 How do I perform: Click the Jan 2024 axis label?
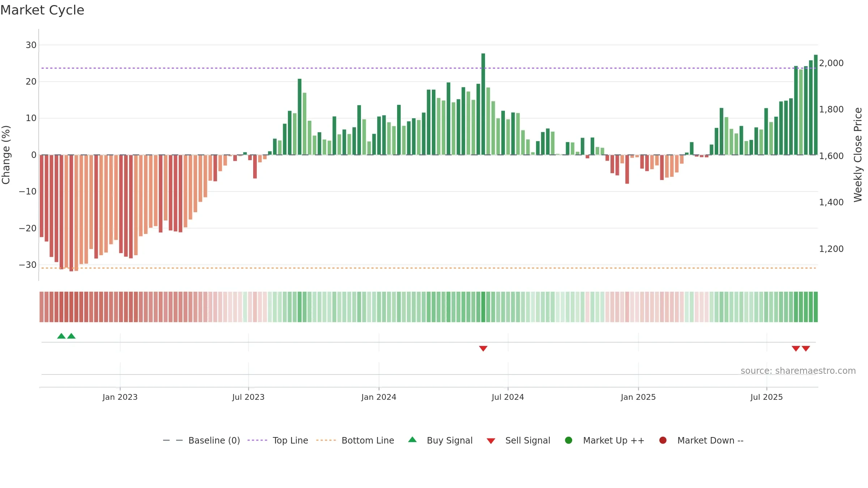click(379, 397)
